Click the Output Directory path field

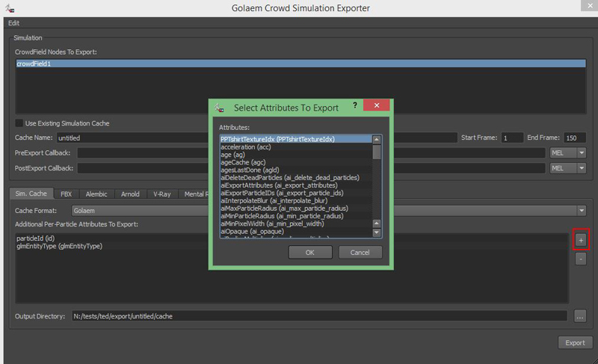tap(320, 316)
